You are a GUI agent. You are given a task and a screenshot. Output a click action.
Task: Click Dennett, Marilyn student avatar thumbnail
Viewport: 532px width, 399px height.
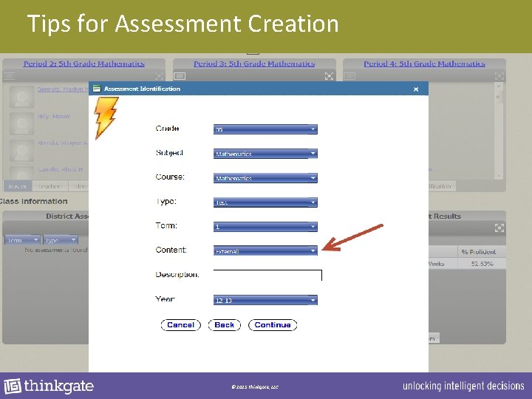(x=21, y=96)
